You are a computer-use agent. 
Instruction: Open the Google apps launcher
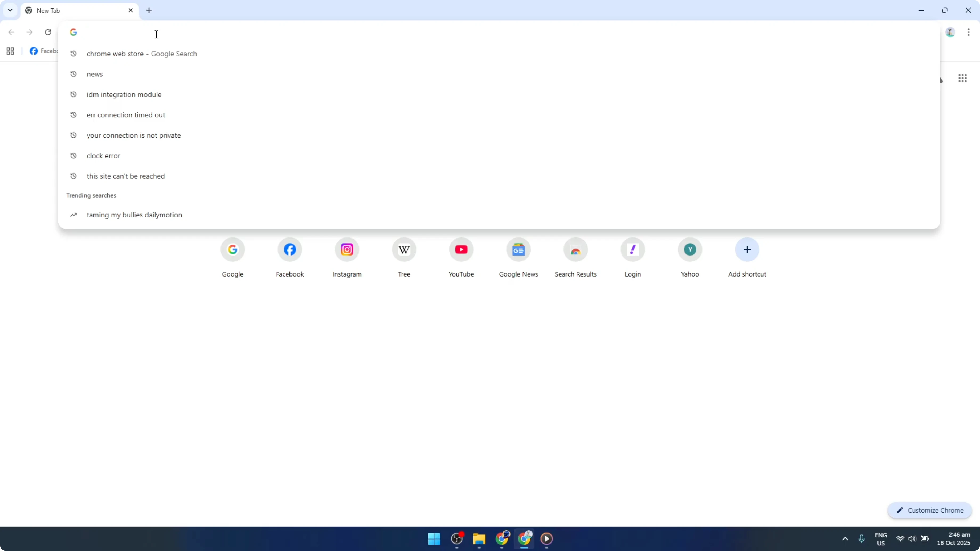point(962,78)
